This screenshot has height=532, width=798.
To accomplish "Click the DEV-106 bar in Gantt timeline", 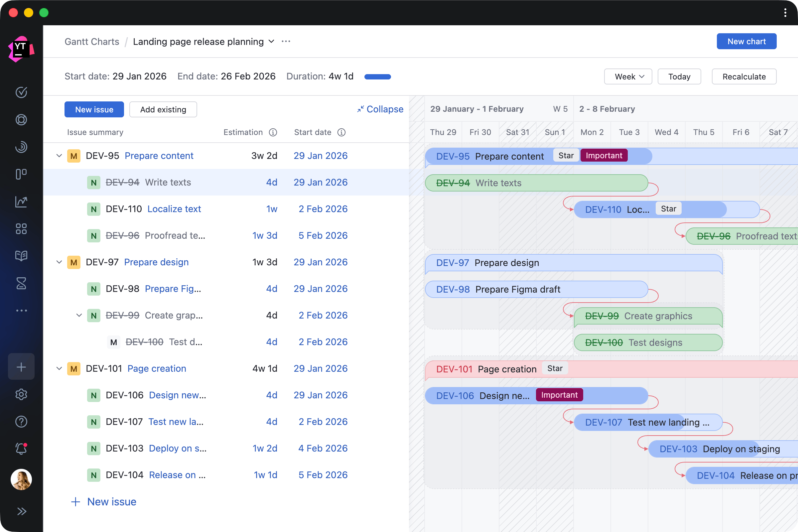I will [536, 396].
